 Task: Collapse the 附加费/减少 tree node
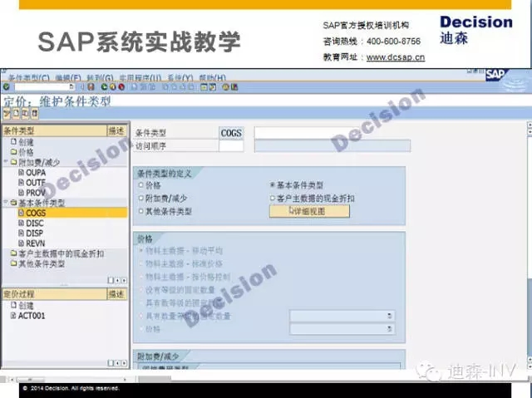[6, 162]
